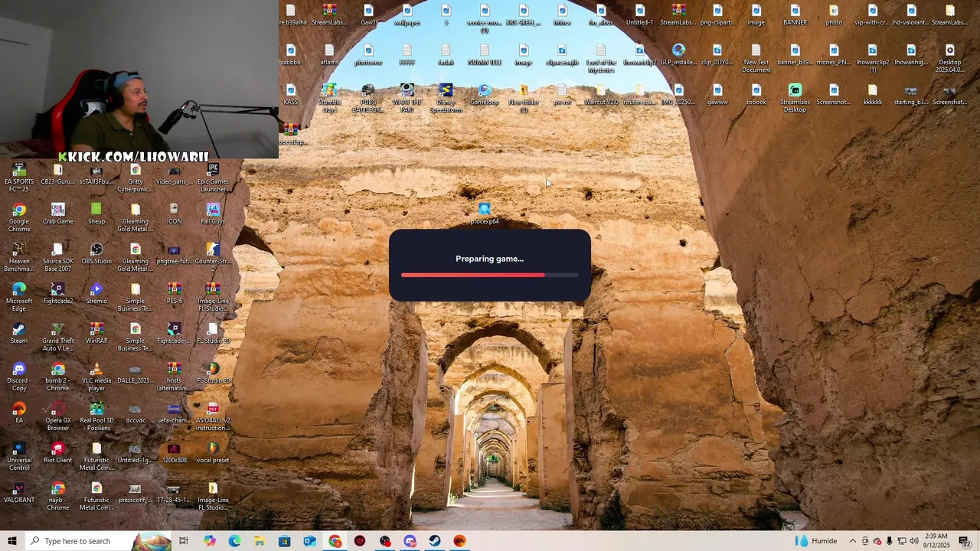The image size is (980, 551).
Task: Click the Preparing game progress bar
Action: click(x=490, y=275)
